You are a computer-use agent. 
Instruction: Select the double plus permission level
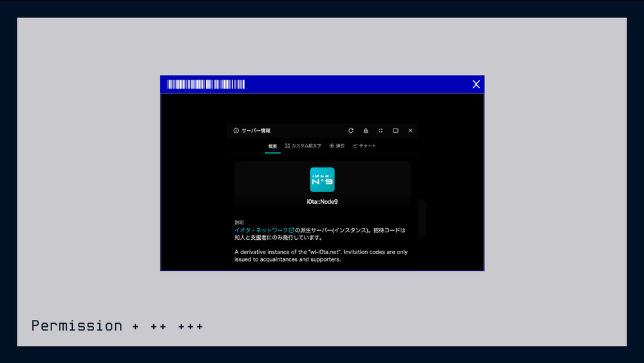tap(158, 327)
